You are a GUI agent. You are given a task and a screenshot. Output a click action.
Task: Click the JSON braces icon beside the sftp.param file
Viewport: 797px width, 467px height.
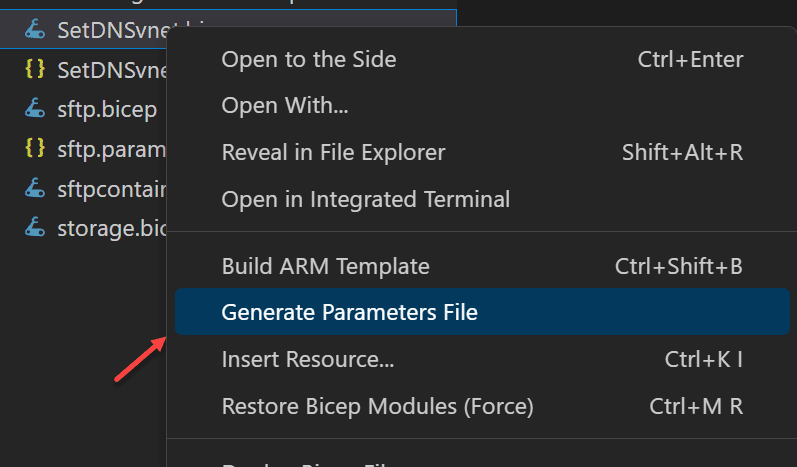point(35,148)
